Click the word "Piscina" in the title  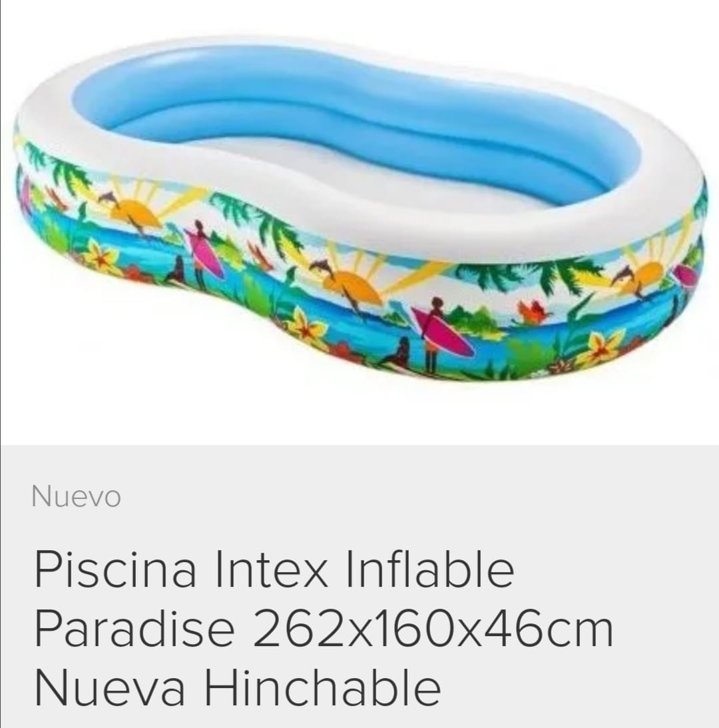tap(115, 569)
